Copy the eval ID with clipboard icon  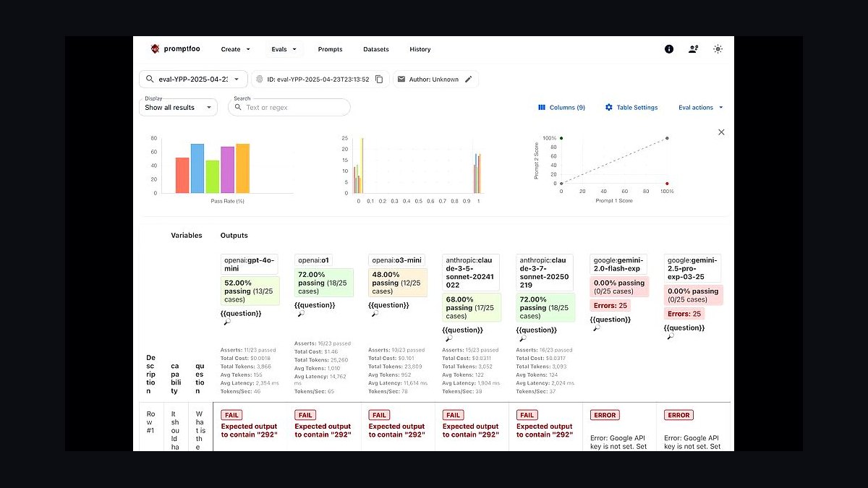click(x=379, y=80)
